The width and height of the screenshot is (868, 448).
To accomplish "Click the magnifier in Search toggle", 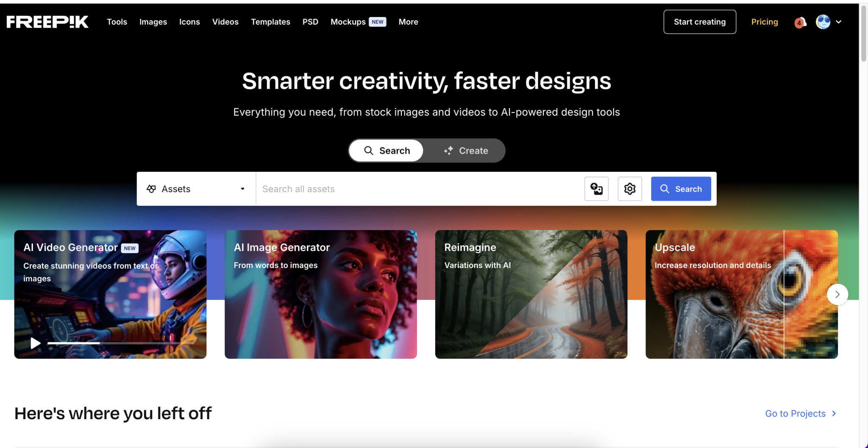I will [x=369, y=151].
